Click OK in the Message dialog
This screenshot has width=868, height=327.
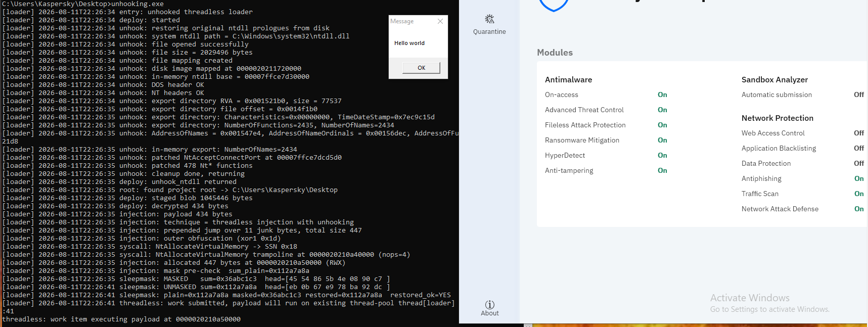click(421, 68)
